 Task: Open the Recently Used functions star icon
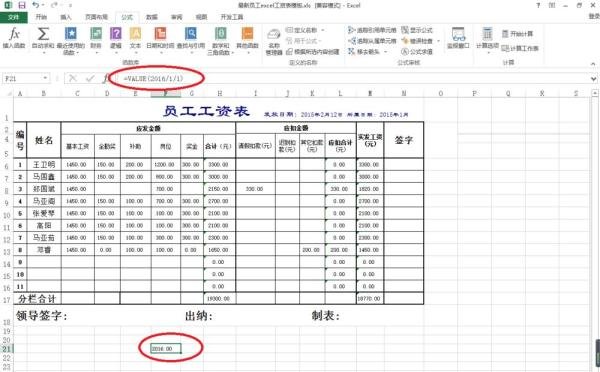70,40
